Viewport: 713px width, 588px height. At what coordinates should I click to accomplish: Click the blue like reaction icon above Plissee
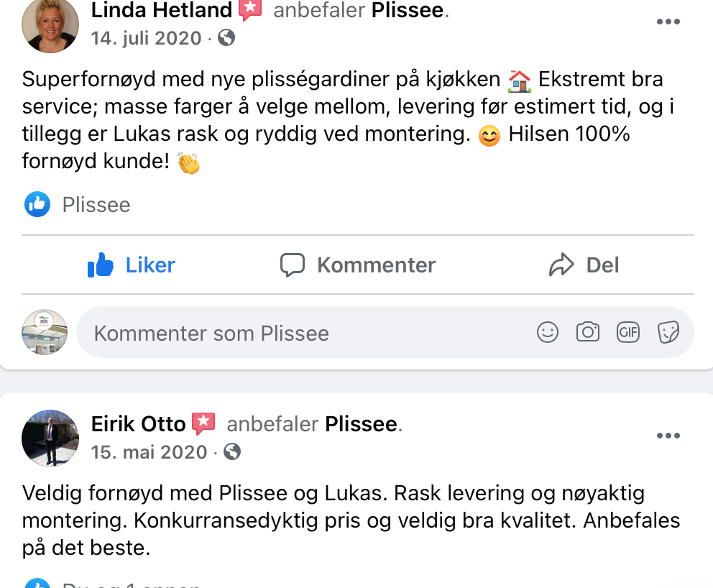(x=37, y=205)
